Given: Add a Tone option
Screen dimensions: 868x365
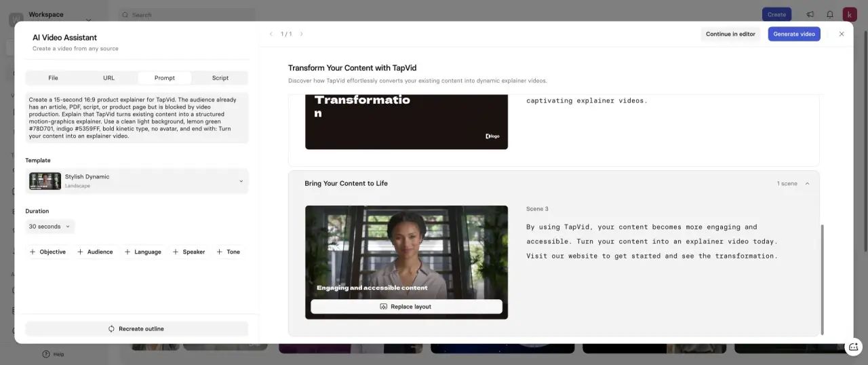Looking at the screenshot, I should coord(228,252).
